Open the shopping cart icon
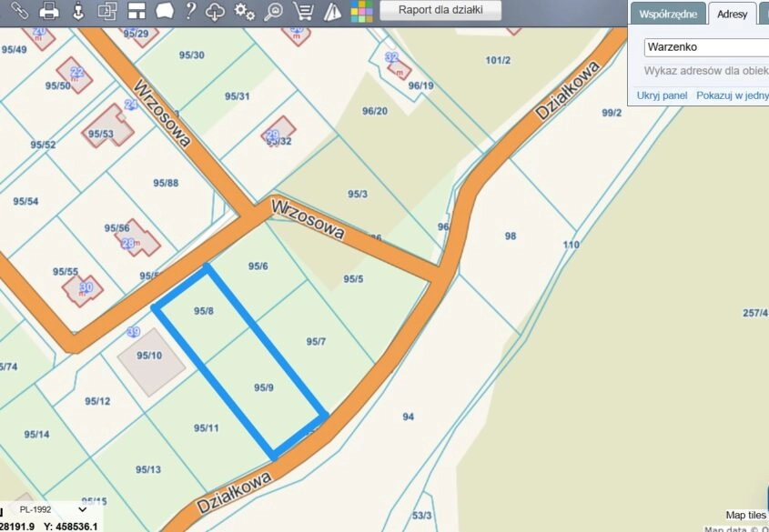 pyautogui.click(x=304, y=11)
